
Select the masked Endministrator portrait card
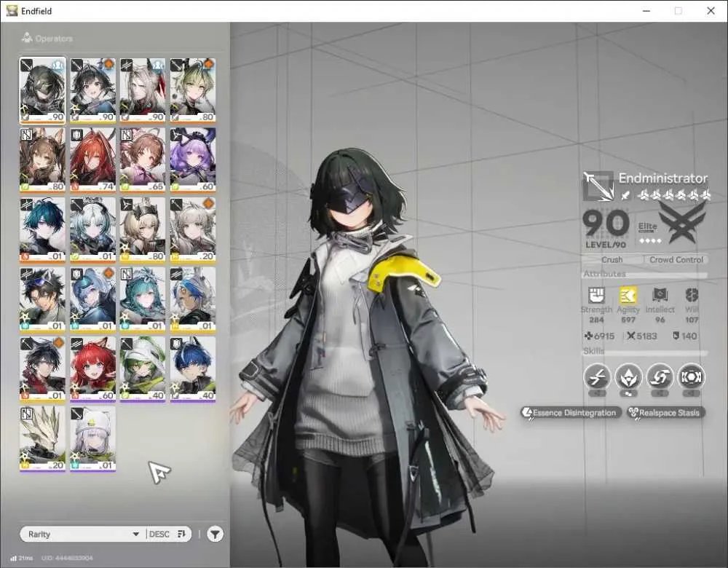(x=42, y=90)
